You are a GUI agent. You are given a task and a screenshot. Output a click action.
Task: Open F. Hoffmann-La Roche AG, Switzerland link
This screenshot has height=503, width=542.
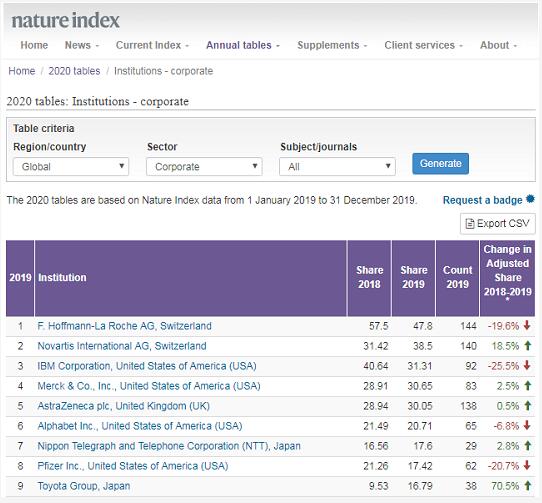point(124,326)
